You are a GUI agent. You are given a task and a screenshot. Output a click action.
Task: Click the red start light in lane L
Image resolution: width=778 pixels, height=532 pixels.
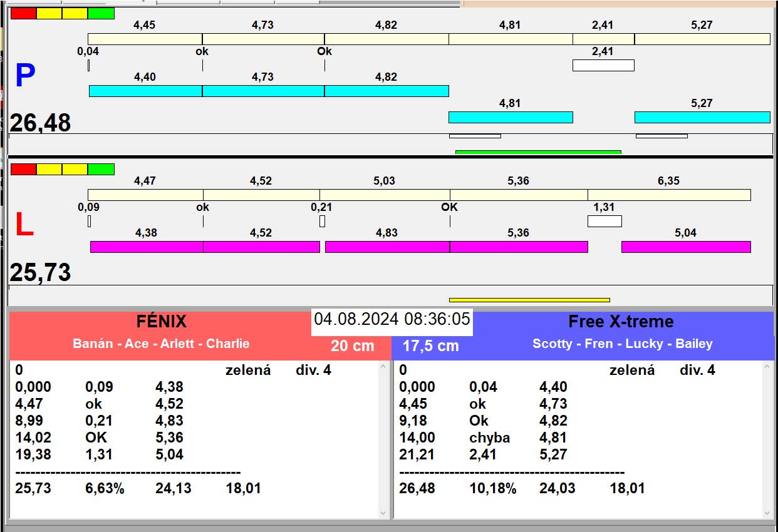point(24,169)
